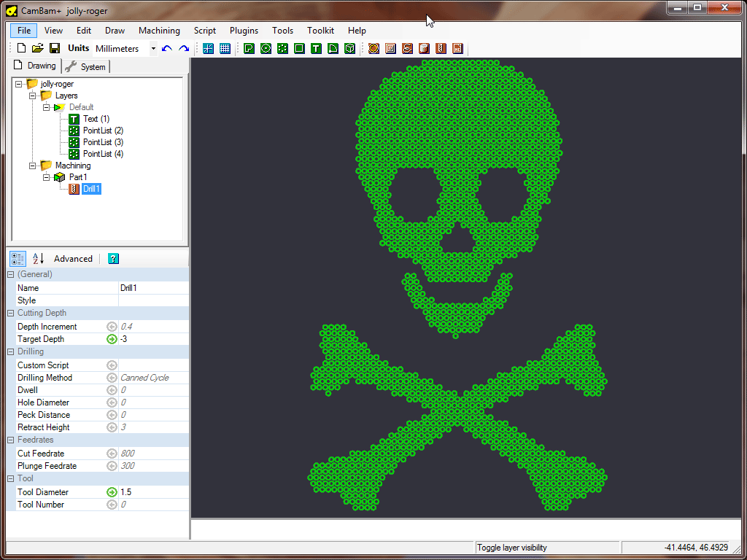Viewport: 747px width, 560px height.
Task: Click the Tool Diameter value field
Action: 153,492
